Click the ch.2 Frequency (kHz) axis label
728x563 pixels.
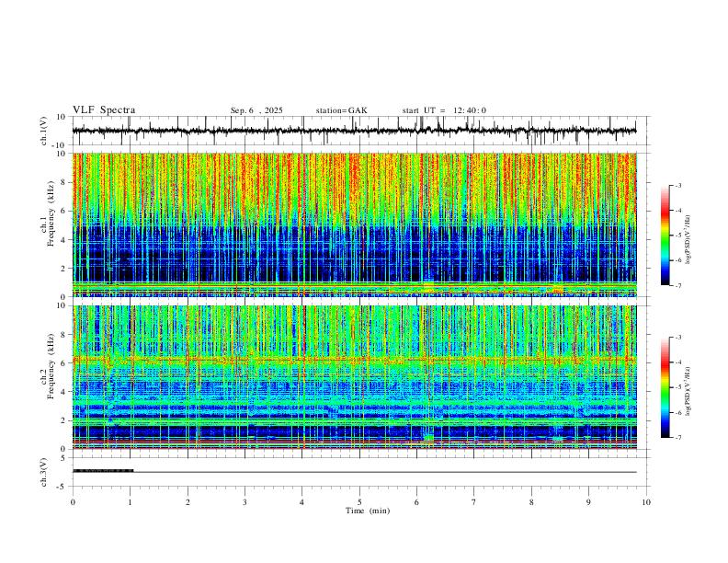48,366
